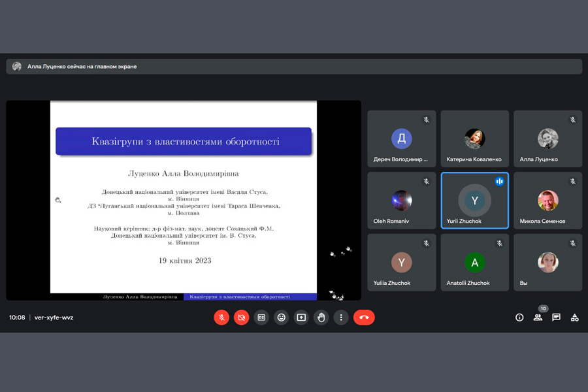Screen dimensions: 588x392
Task: Click avatar in main screen notification banner
Action: pos(16,67)
